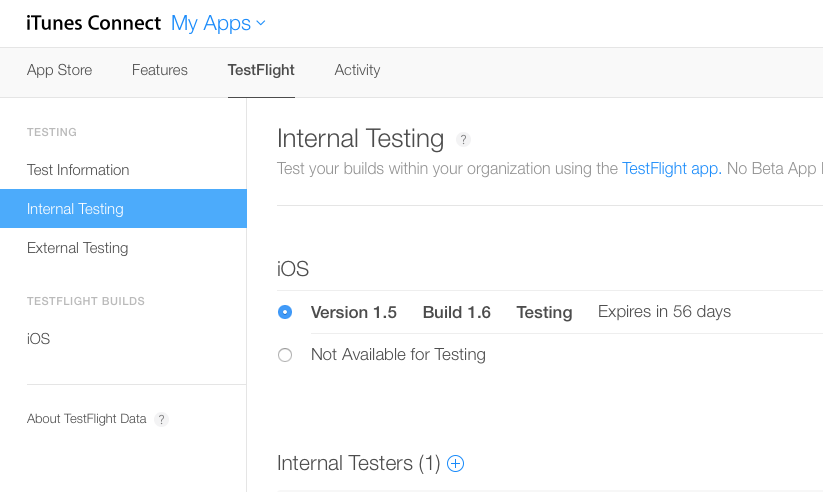Click the help icon beside Internal Testing heading
823x492 pixels.
click(x=463, y=140)
